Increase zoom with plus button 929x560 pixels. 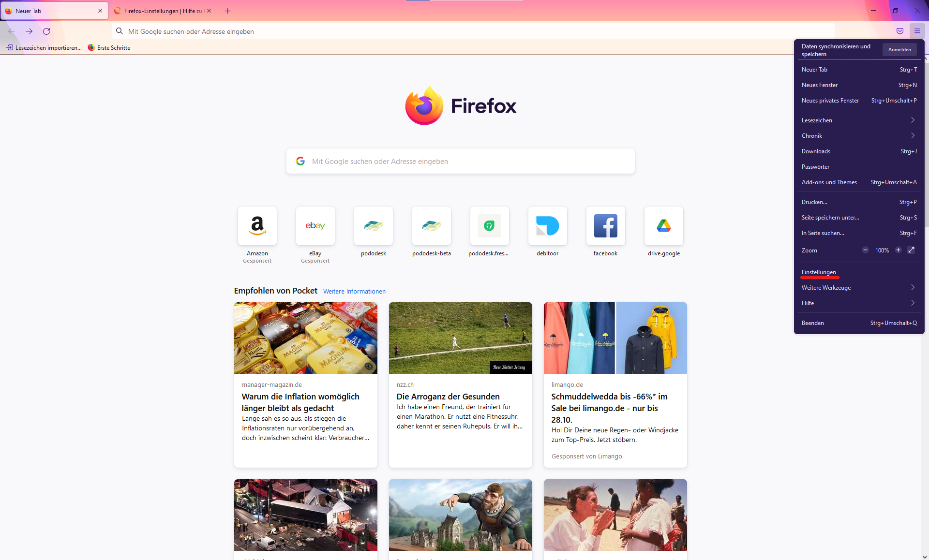tap(898, 250)
